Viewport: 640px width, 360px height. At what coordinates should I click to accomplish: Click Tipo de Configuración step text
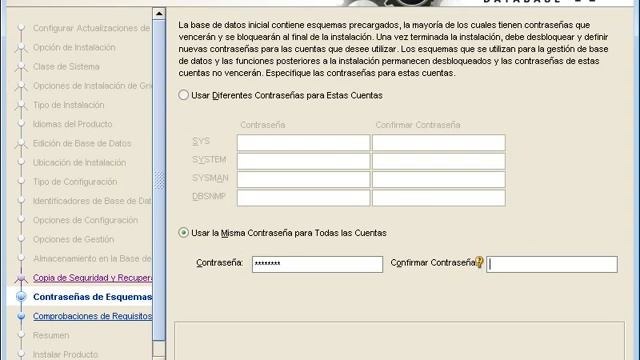point(75,182)
